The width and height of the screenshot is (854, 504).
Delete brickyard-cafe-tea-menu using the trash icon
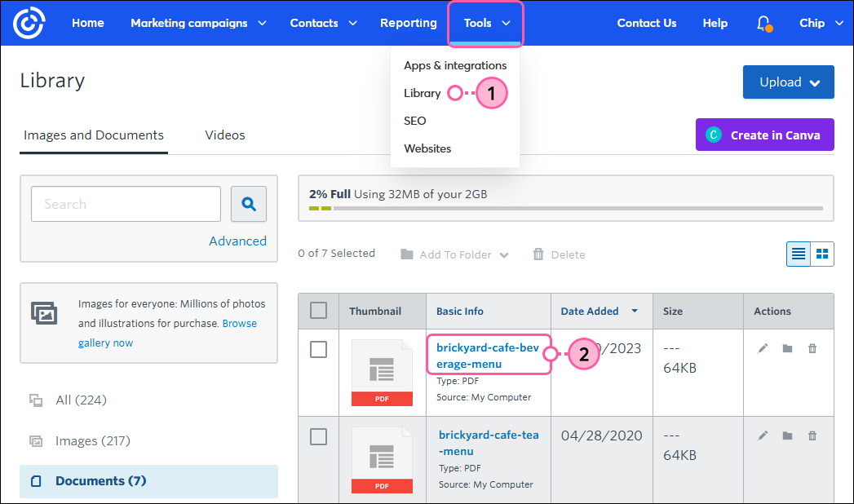tap(812, 435)
